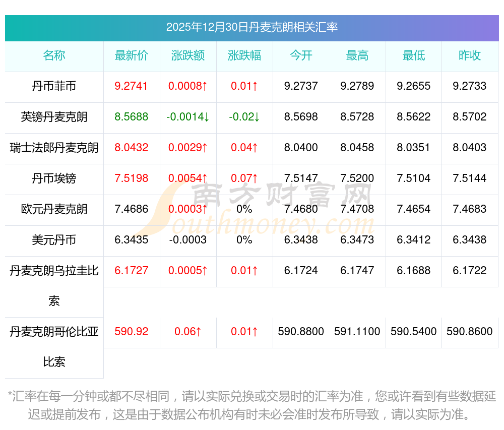Click opening price 8.5698
504x430 pixels.
coord(301,116)
